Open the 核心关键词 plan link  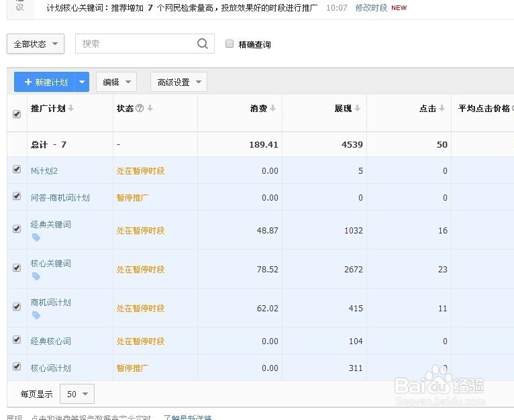[50, 264]
